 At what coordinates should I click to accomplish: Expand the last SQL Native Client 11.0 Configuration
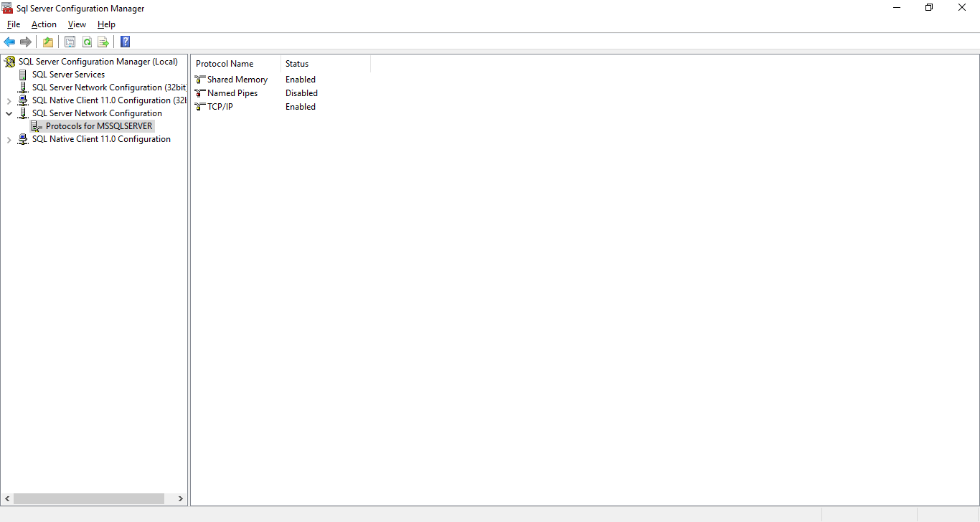(x=9, y=140)
